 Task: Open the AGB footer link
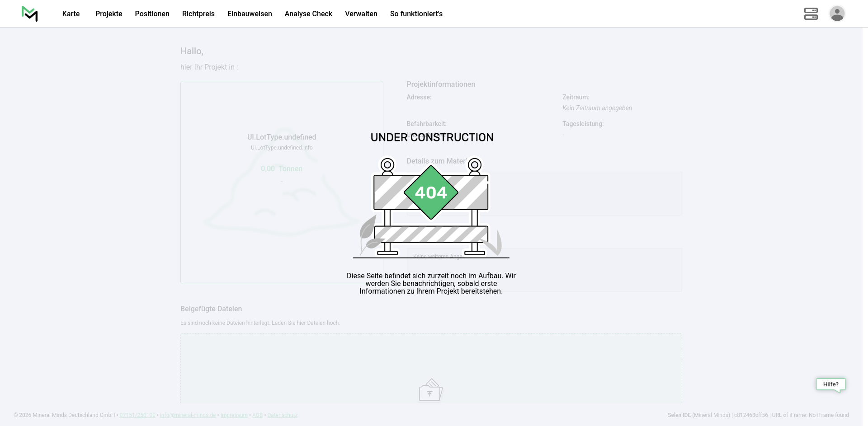pos(257,415)
